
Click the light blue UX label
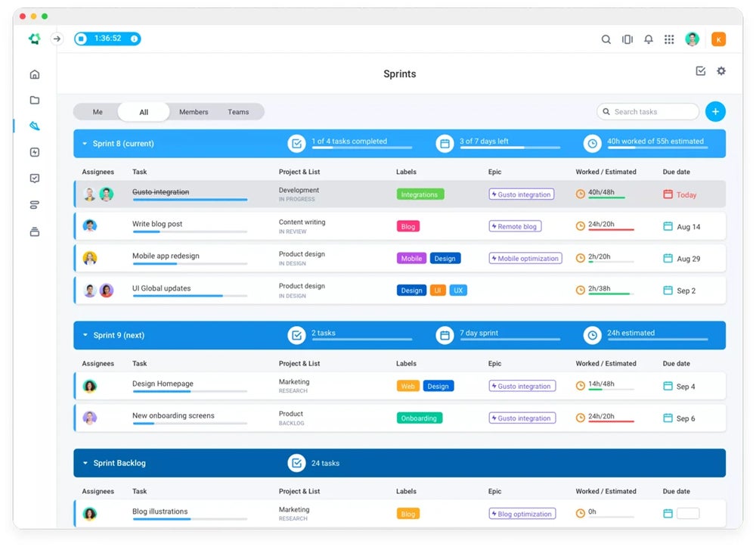pyautogui.click(x=458, y=291)
